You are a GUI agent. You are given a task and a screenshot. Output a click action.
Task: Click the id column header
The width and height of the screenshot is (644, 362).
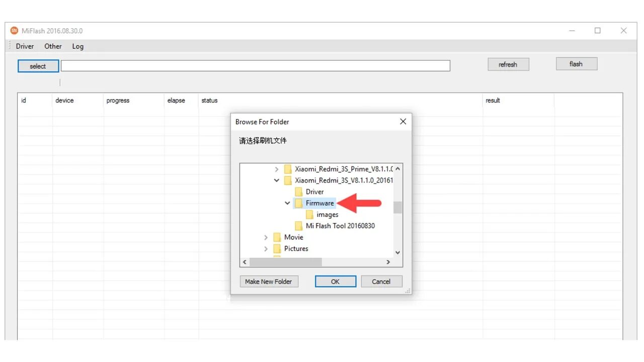(x=35, y=101)
